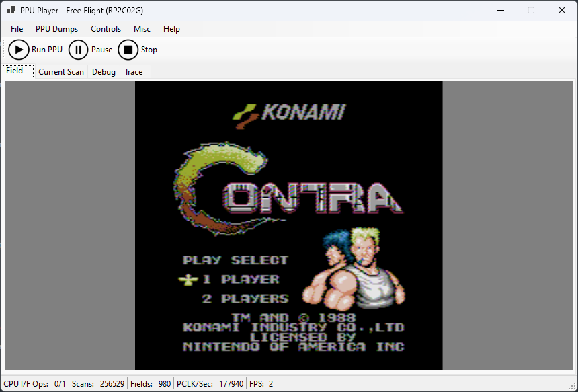
Task: Switch to the Debug tab
Action: pos(104,72)
